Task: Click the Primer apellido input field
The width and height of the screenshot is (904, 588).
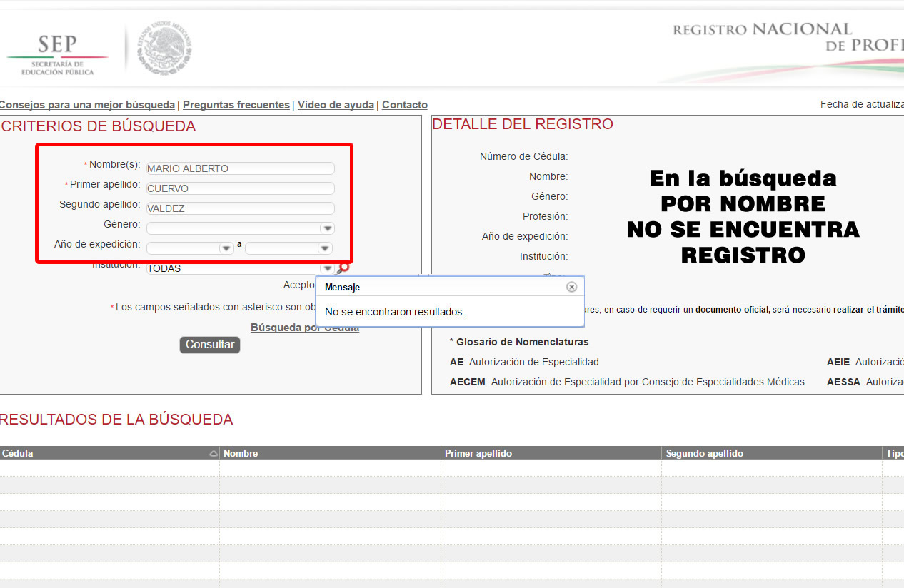Action: (240, 188)
